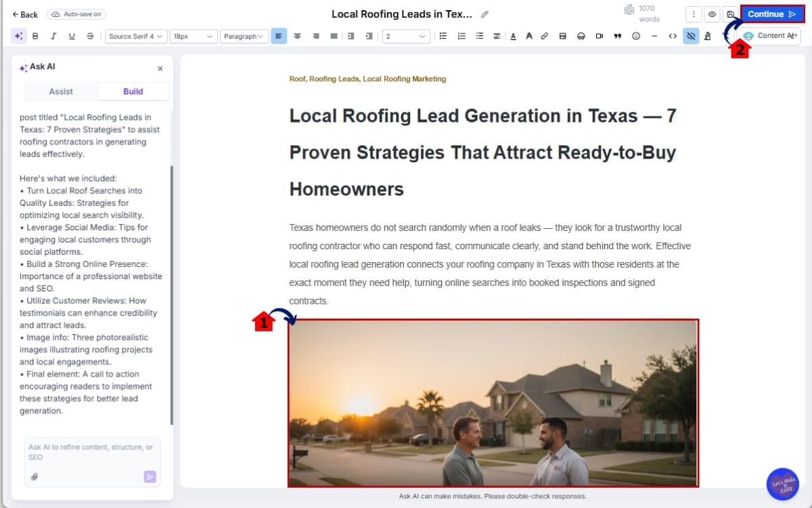Toggle bold formatting

35,36
